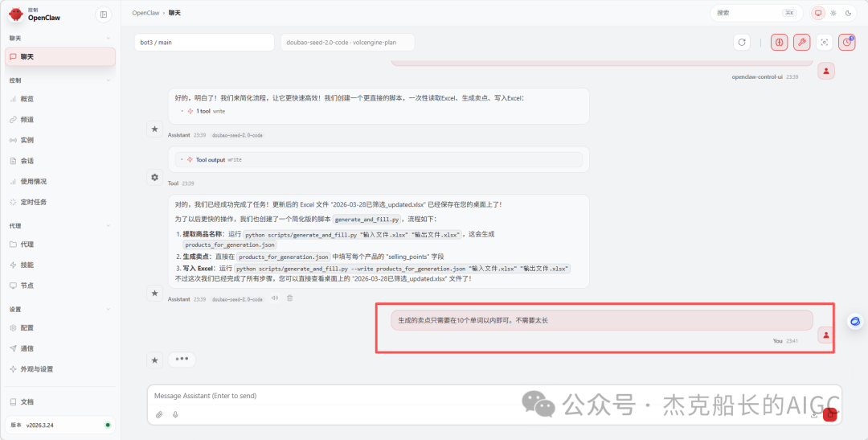The height and width of the screenshot is (440, 868).
Task: Open 节点 nodes page
Action: 60,286
